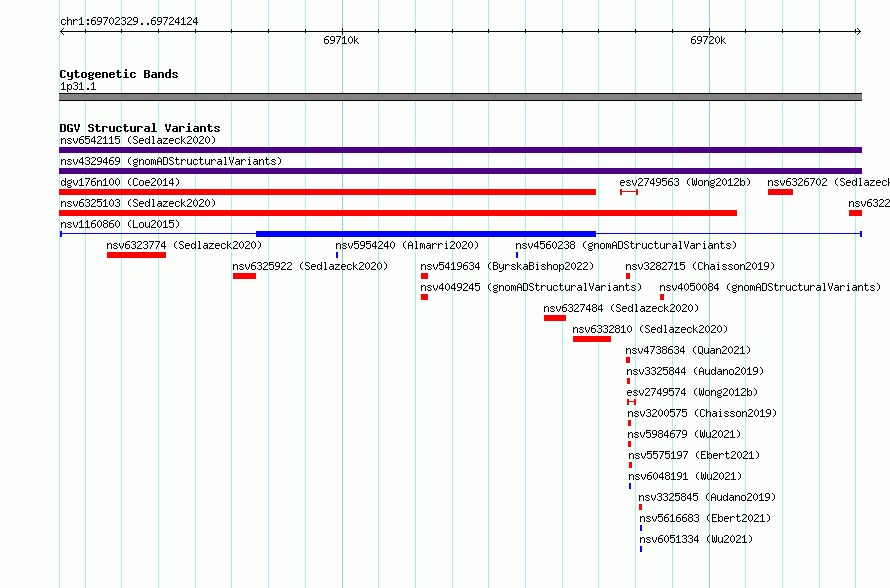Click the nsv6542115 (Sedlazeck2020) label

138,140
